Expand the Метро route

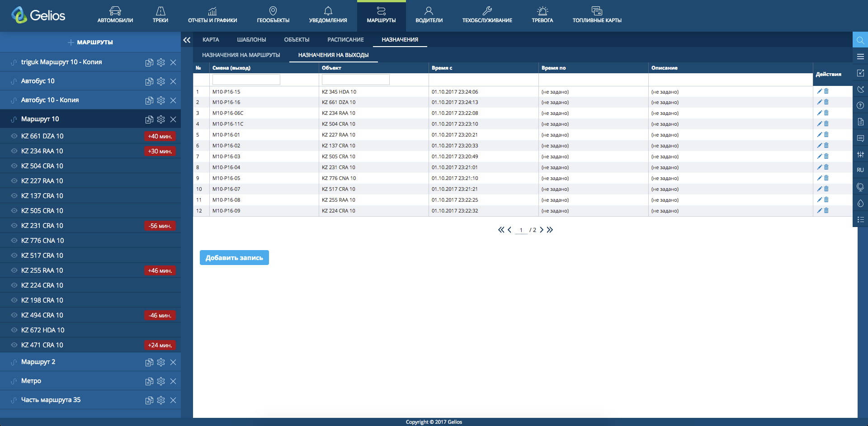coord(31,381)
